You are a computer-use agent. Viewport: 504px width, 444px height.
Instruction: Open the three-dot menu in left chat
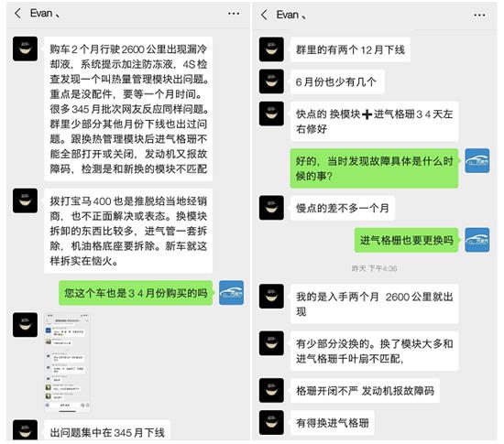pos(234,14)
